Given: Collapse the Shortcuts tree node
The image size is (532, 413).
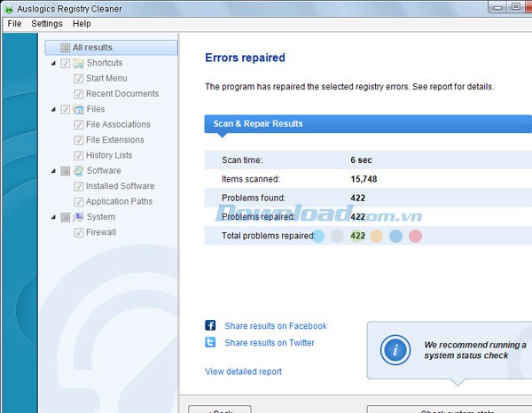Looking at the screenshot, I should [x=53, y=63].
